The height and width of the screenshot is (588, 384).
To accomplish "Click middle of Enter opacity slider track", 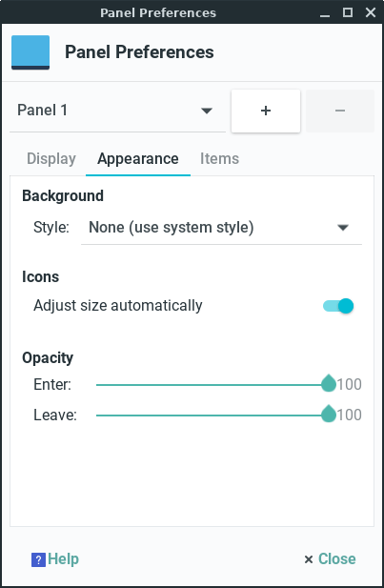I will [212, 385].
